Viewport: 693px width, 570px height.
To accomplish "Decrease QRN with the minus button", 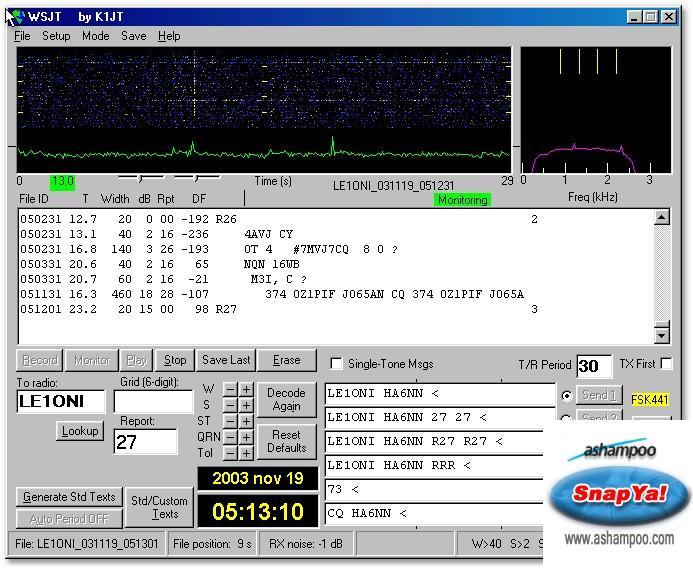I will point(230,437).
